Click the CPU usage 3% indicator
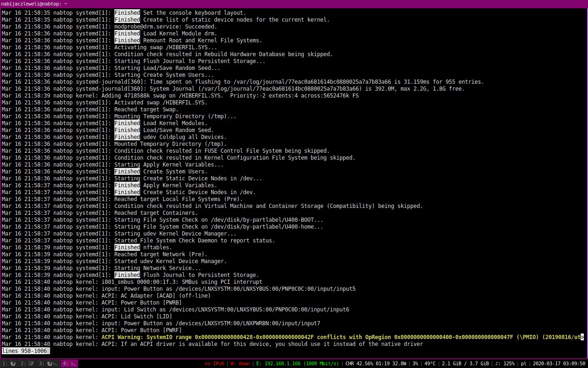This screenshot has height=368, width=588. click(x=415, y=363)
